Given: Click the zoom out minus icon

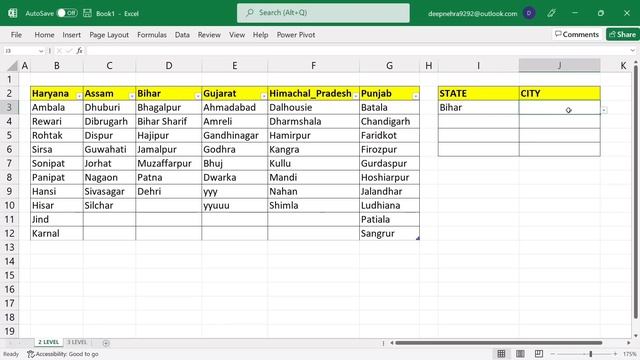Looking at the screenshot, I should (553, 354).
